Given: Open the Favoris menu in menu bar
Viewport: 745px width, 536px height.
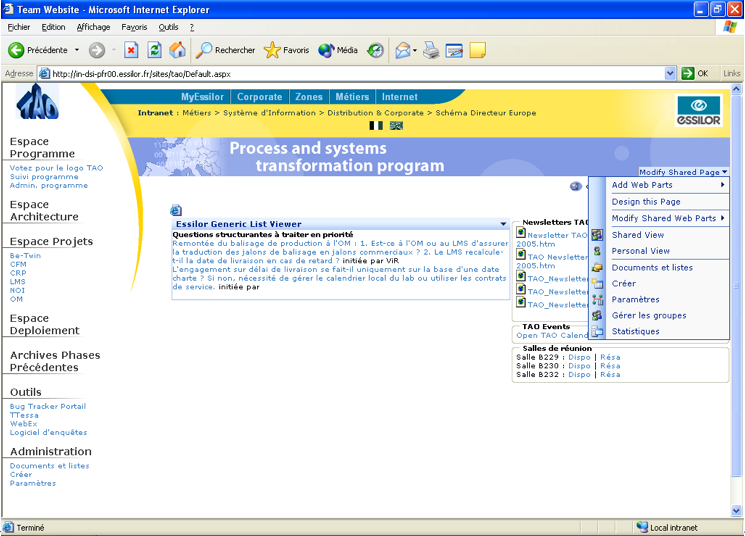Looking at the screenshot, I should tap(134, 28).
